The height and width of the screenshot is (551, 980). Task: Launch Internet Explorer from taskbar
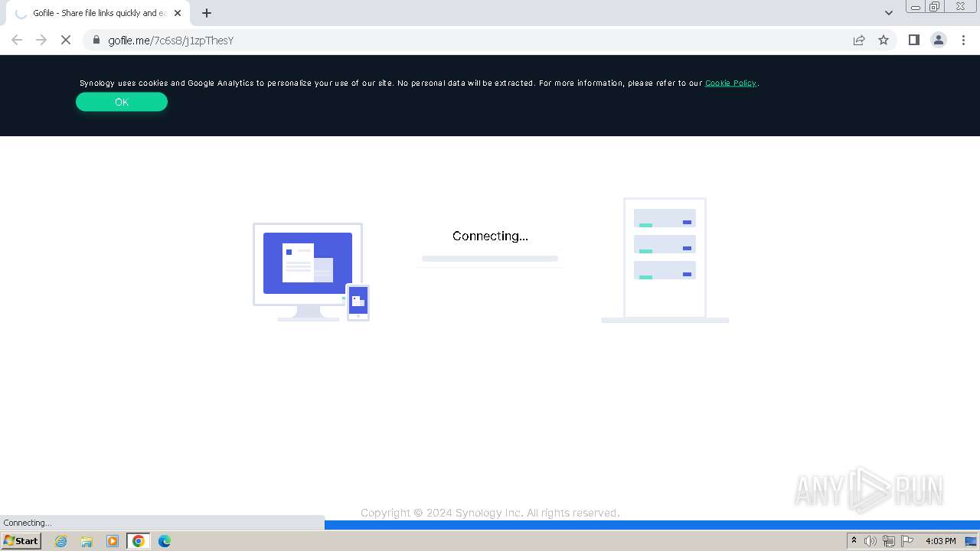point(61,541)
